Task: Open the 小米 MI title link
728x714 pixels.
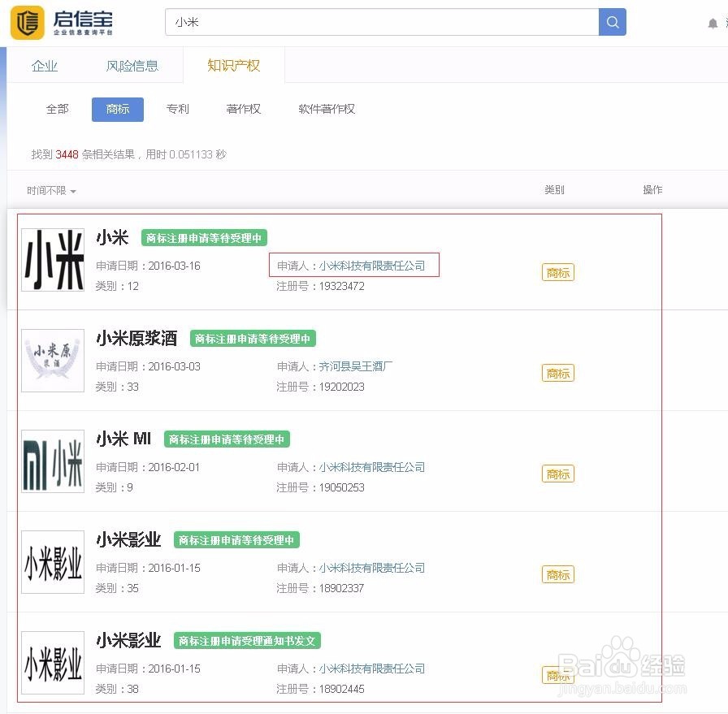Action: pos(123,439)
